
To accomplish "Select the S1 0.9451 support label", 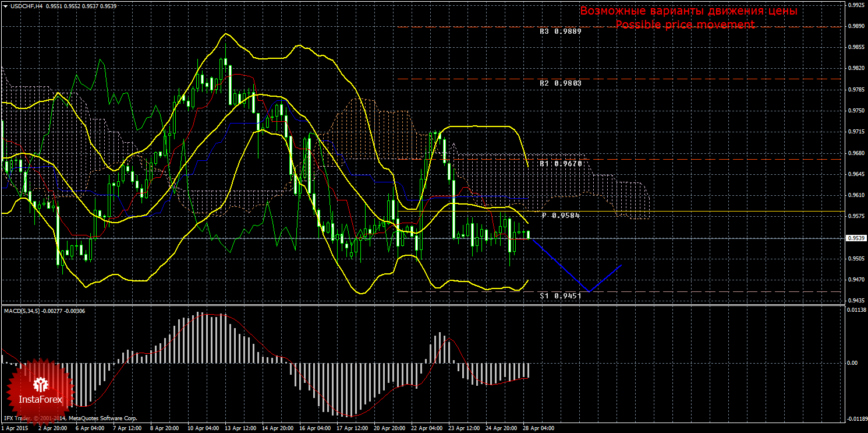I will (x=560, y=295).
